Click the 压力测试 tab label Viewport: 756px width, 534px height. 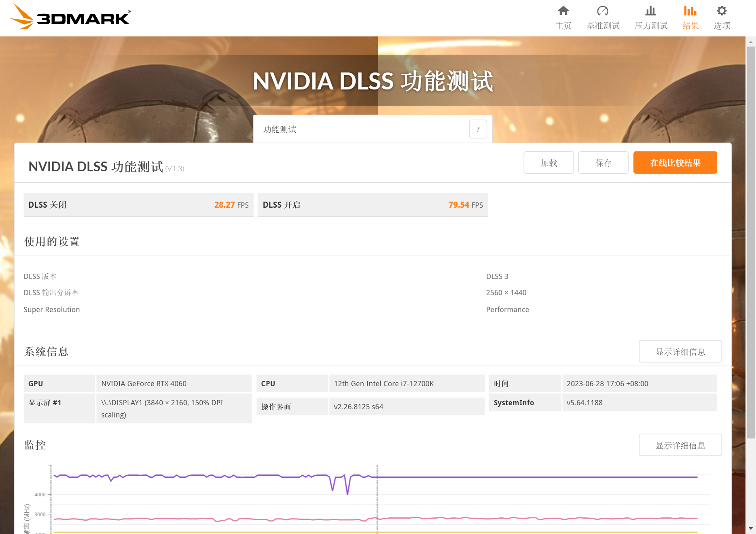[x=651, y=26]
